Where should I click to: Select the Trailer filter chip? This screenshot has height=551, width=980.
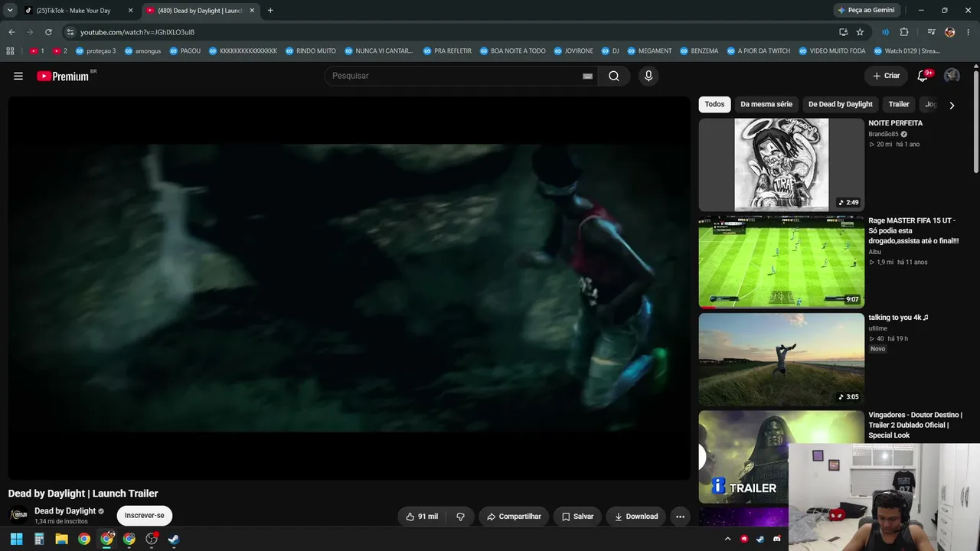(x=899, y=105)
